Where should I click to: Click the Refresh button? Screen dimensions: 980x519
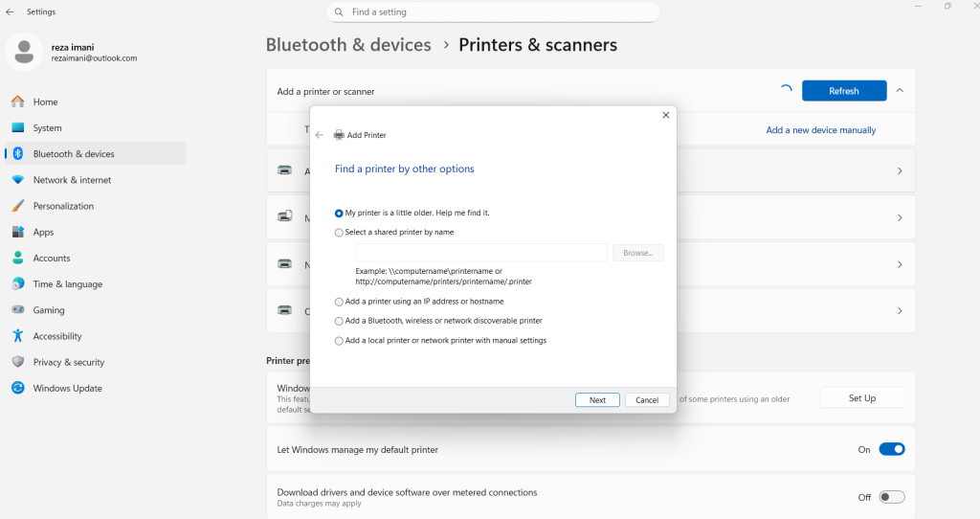pos(844,91)
